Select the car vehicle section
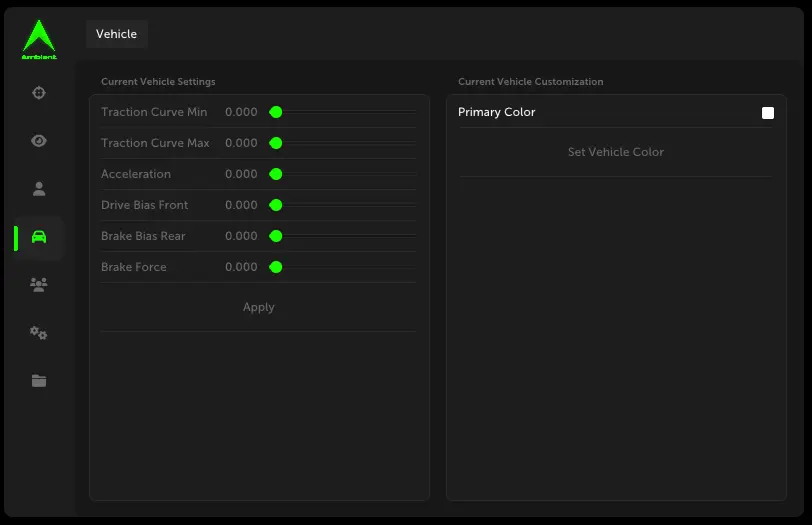The image size is (812, 525). pyautogui.click(x=39, y=237)
